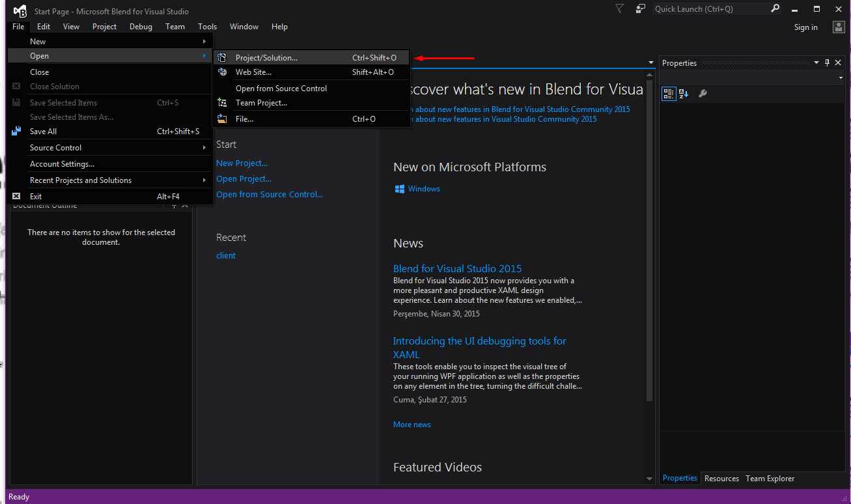Open the Properties window position dropdown arrow
Image resolution: width=851 pixels, height=504 pixels.
pos(816,63)
